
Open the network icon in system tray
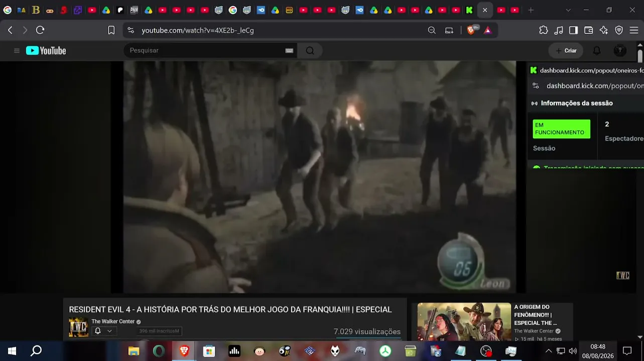561,351
